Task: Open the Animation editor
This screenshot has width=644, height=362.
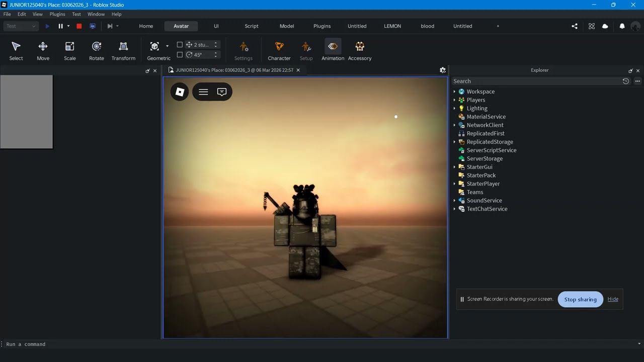Action: click(333, 51)
